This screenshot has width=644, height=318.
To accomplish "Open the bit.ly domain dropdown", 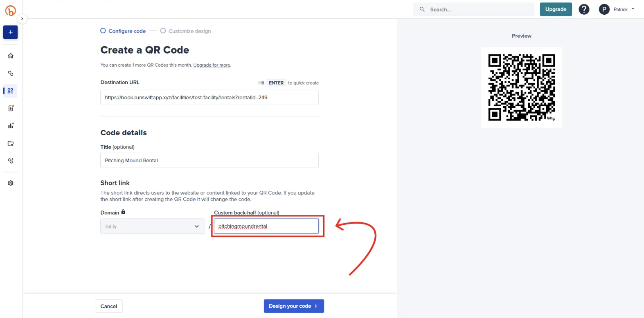I will [153, 226].
